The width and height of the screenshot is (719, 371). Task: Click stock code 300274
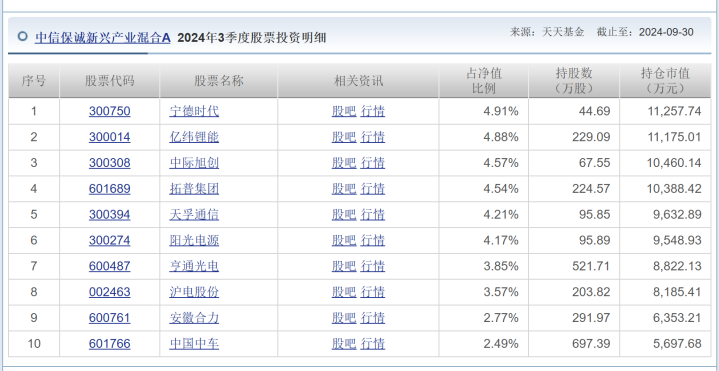pos(110,240)
